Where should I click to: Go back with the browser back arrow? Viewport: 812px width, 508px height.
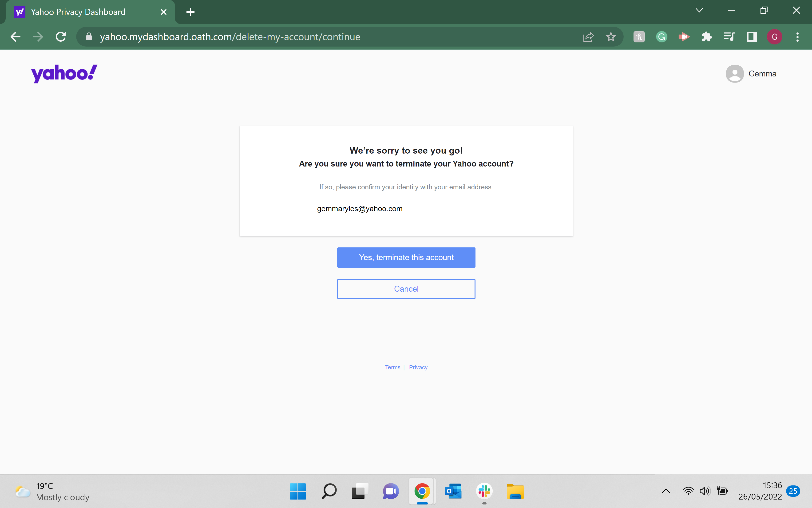coord(16,37)
